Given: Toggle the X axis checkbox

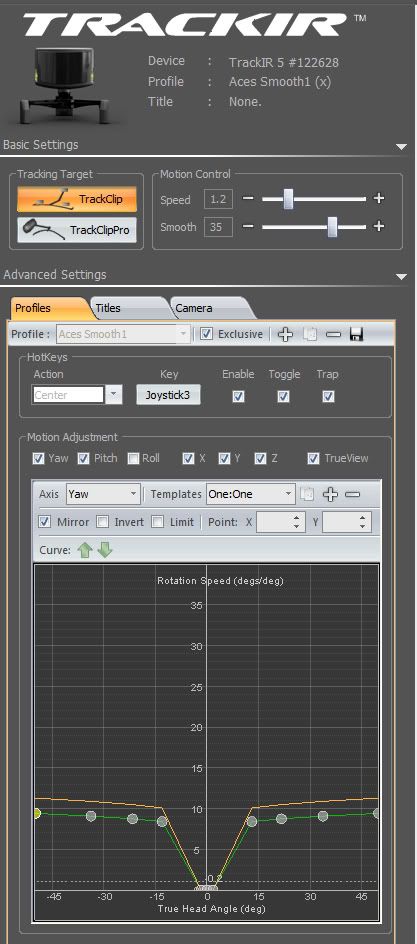Looking at the screenshot, I should [189, 459].
